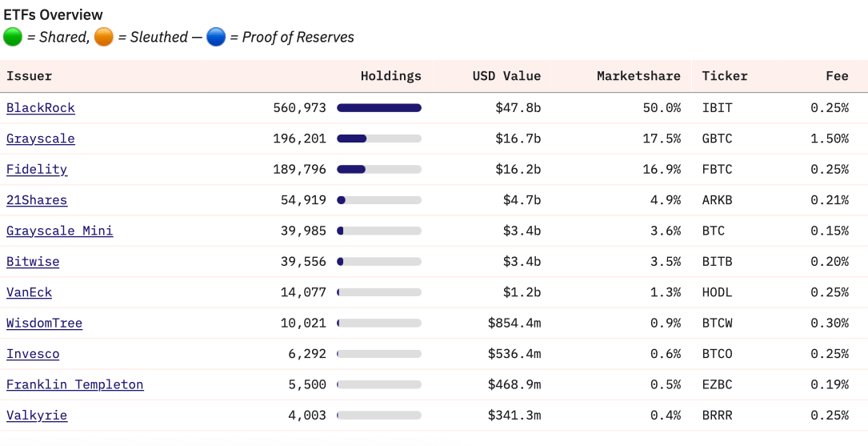The width and height of the screenshot is (868, 446).
Task: Select the $16.2b USD value
Action: pos(518,170)
